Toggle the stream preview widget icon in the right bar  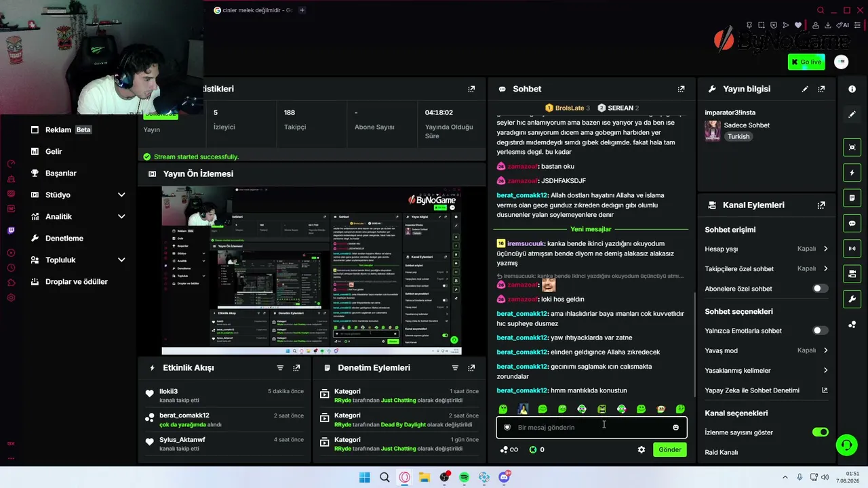coord(852,147)
